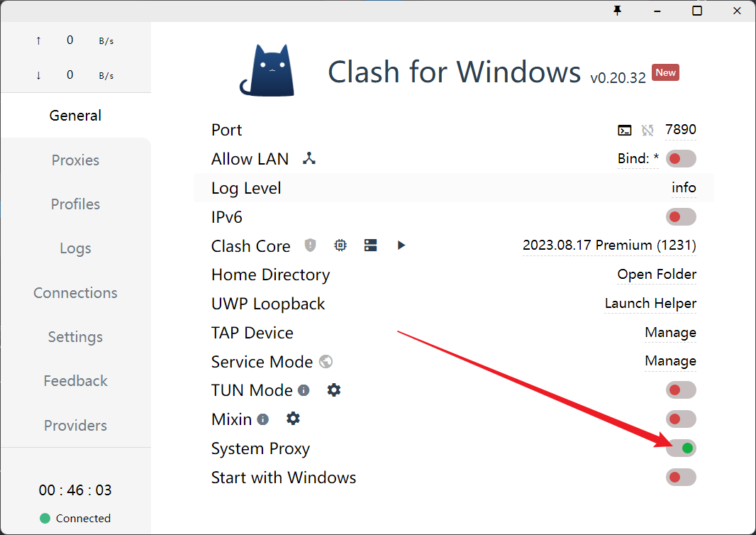Click the shield icon next to Clash Core
Viewport: 756px width, 535px height.
[x=310, y=246]
